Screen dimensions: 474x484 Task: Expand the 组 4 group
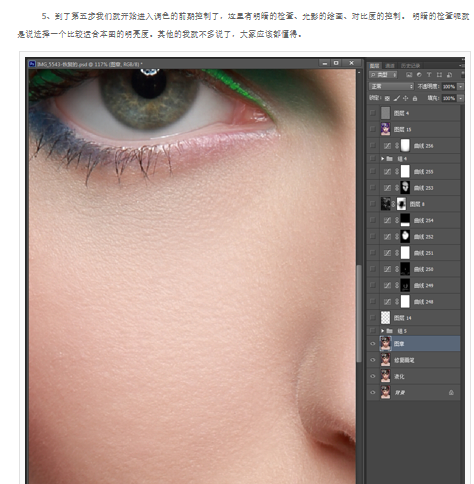[383, 159]
